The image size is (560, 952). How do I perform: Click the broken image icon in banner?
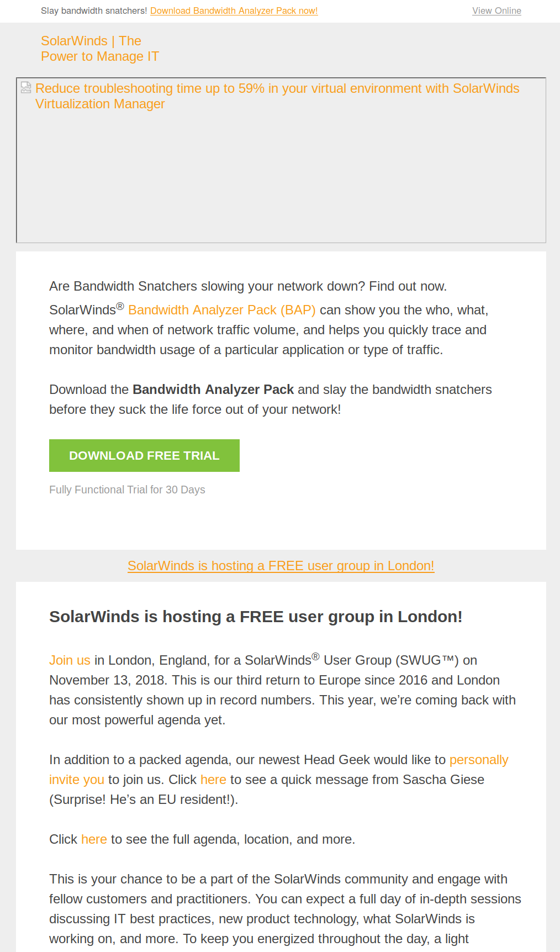(26, 87)
